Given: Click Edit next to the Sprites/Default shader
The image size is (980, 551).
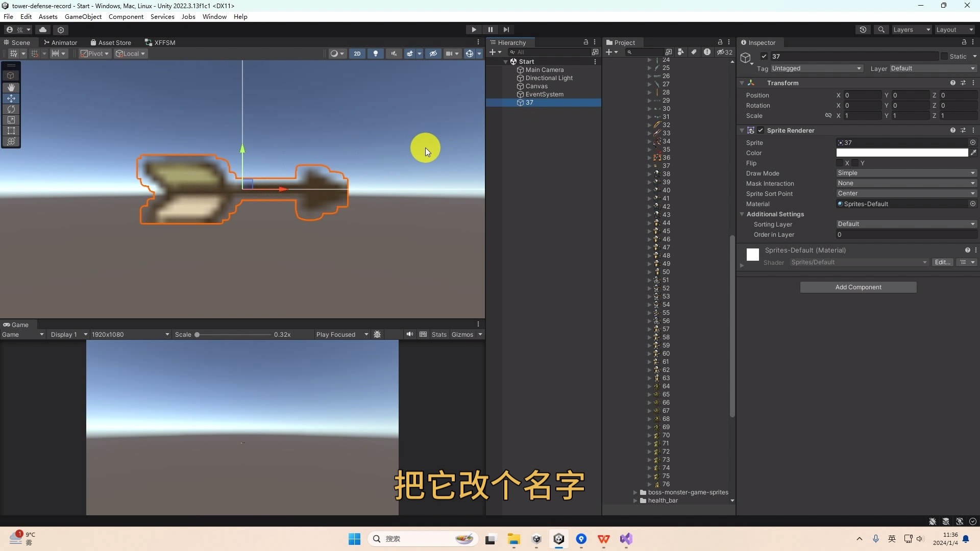Looking at the screenshot, I should point(942,262).
